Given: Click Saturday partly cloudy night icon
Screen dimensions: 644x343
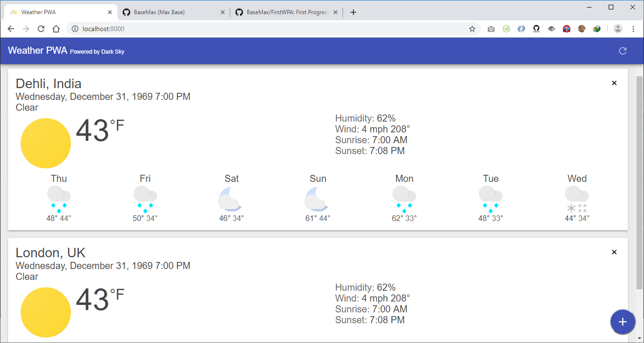Looking at the screenshot, I should (231, 199).
